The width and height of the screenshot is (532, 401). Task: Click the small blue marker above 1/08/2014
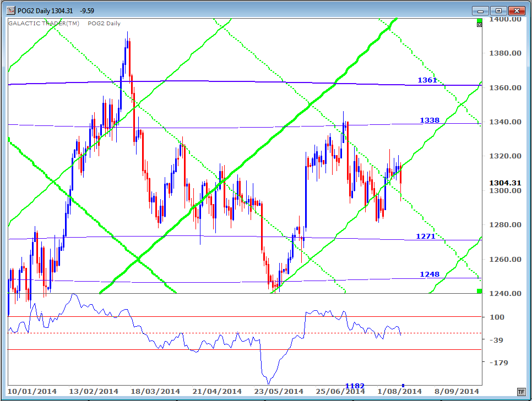(403, 386)
